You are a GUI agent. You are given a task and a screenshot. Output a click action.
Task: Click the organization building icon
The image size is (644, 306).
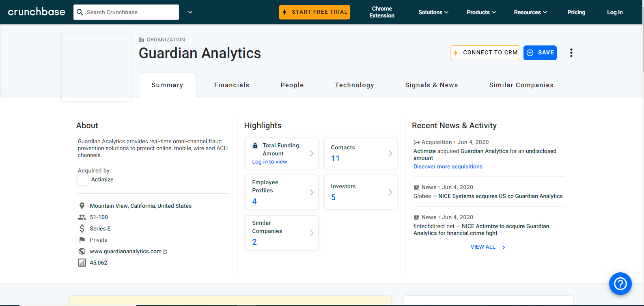coord(141,40)
